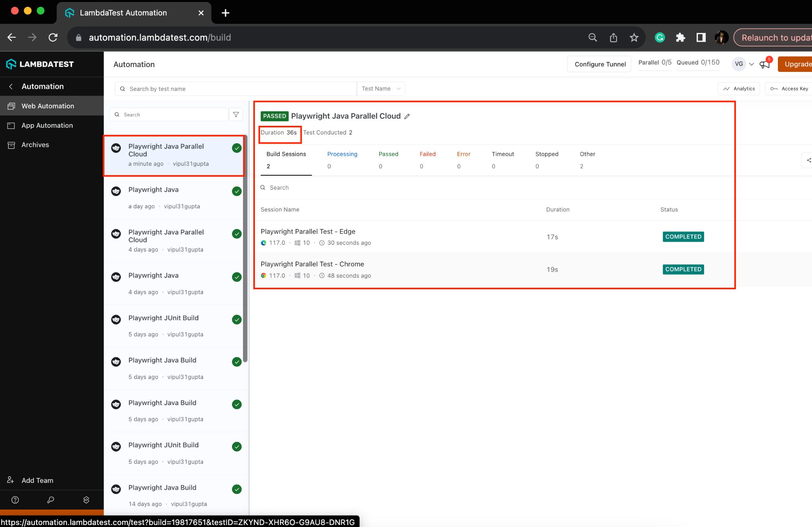Click the key icon in sidebar footer
Image resolution: width=812 pixels, height=527 pixels.
50,500
